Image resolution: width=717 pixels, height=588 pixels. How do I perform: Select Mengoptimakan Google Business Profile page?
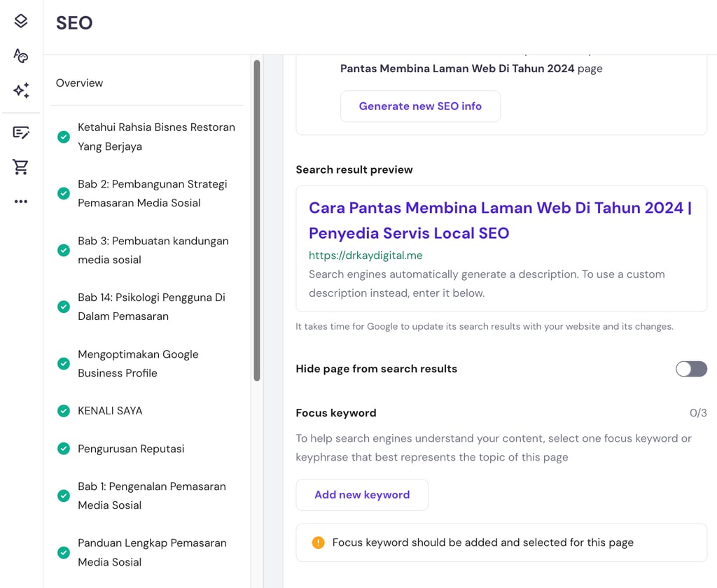(138, 363)
